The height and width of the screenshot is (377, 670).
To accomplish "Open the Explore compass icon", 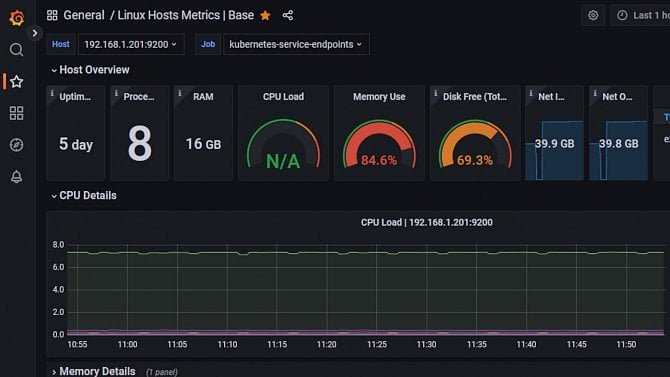I will click(16, 145).
